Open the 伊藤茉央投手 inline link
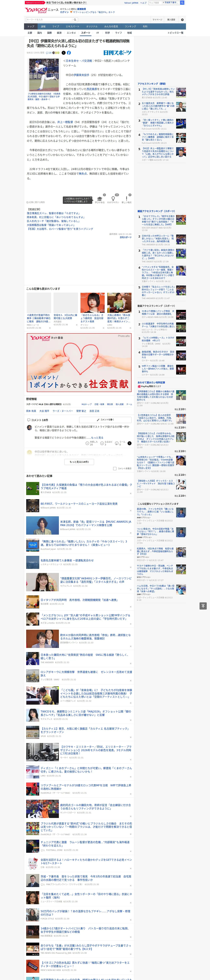The width and height of the screenshot is (210, 980). click(x=82, y=75)
